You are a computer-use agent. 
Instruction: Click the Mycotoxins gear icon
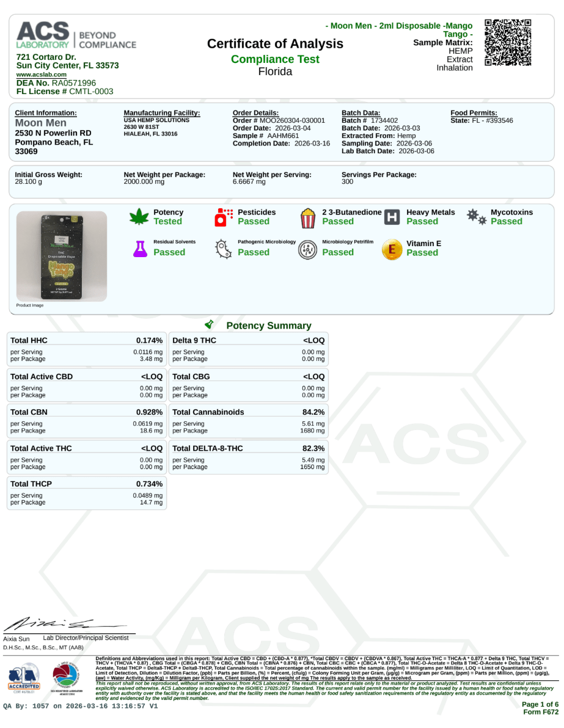pyautogui.click(x=476, y=217)
